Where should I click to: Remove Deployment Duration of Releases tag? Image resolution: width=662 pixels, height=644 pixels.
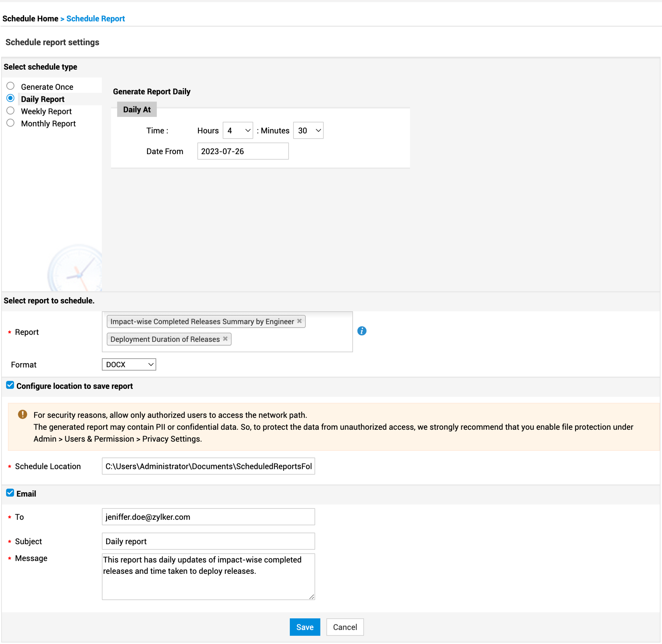225,339
